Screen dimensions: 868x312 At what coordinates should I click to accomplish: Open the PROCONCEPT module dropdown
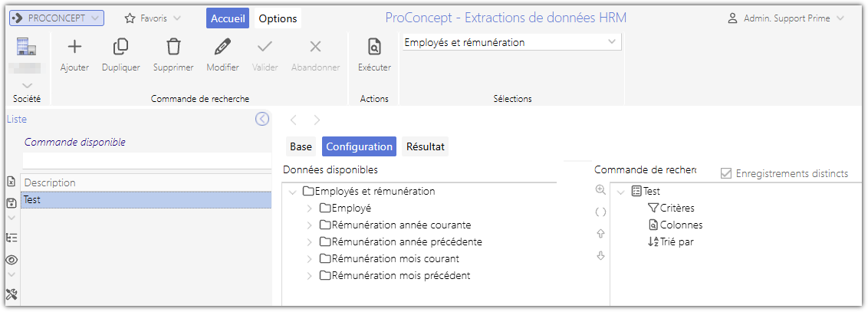[x=56, y=18]
